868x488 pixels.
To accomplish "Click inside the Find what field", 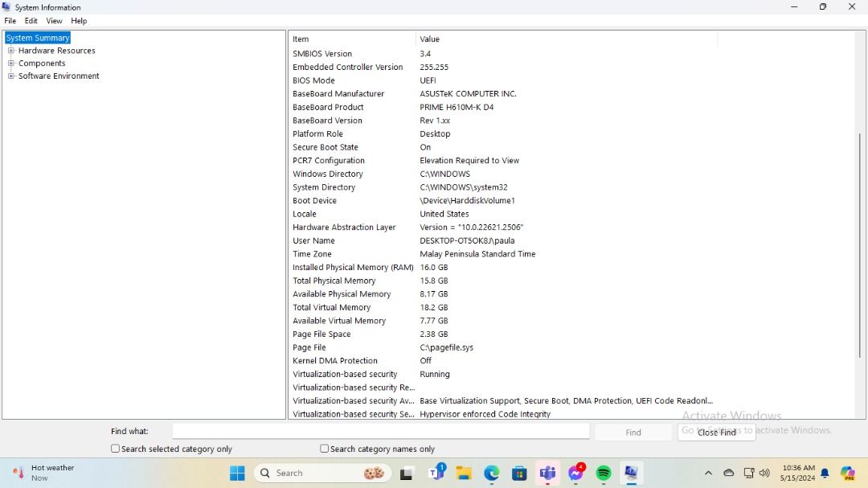I will (378, 431).
